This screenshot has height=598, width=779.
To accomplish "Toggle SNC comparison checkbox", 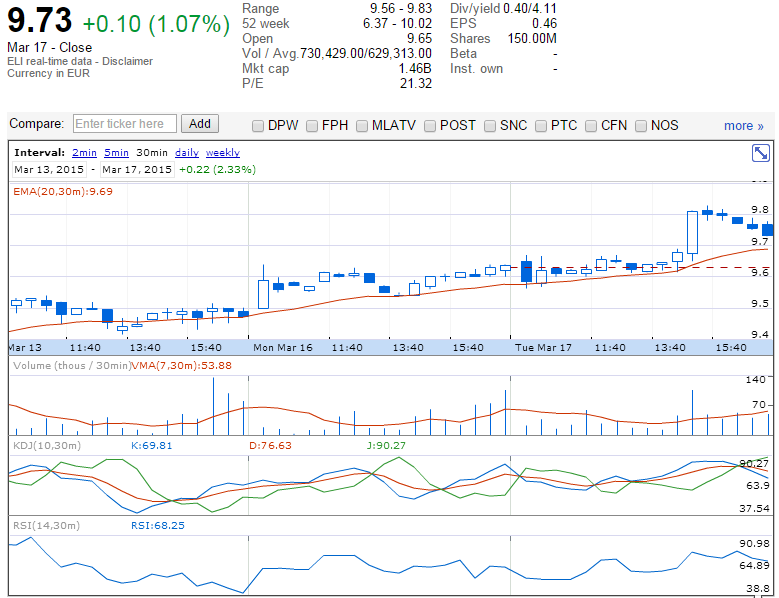I will coord(490,126).
